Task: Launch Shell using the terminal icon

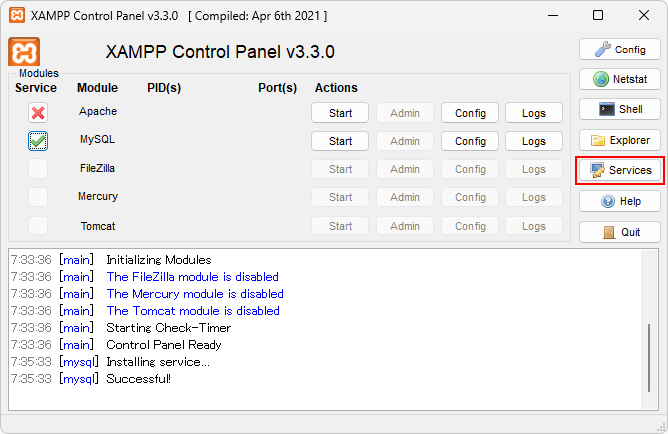Action: [620, 109]
